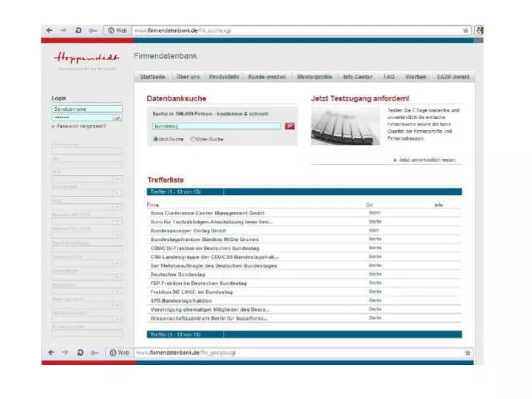
Task: Open the Musterprofile tab
Action: point(315,77)
